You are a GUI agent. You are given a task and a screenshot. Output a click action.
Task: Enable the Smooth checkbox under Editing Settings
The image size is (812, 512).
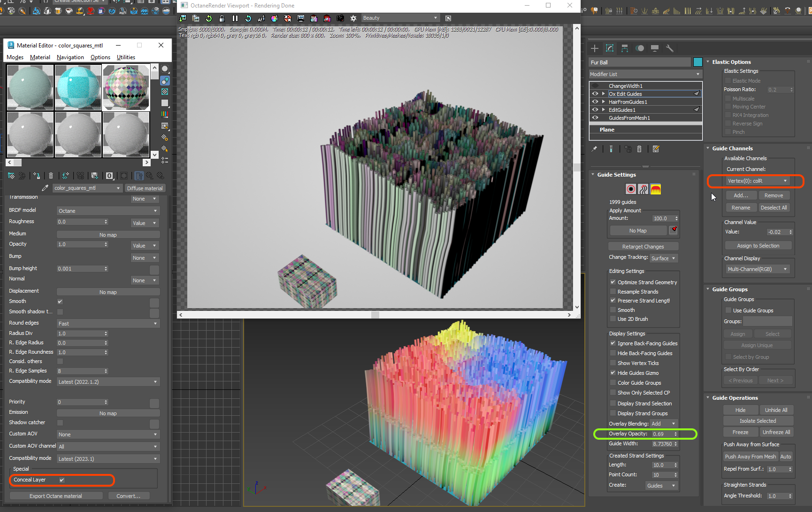click(x=613, y=310)
